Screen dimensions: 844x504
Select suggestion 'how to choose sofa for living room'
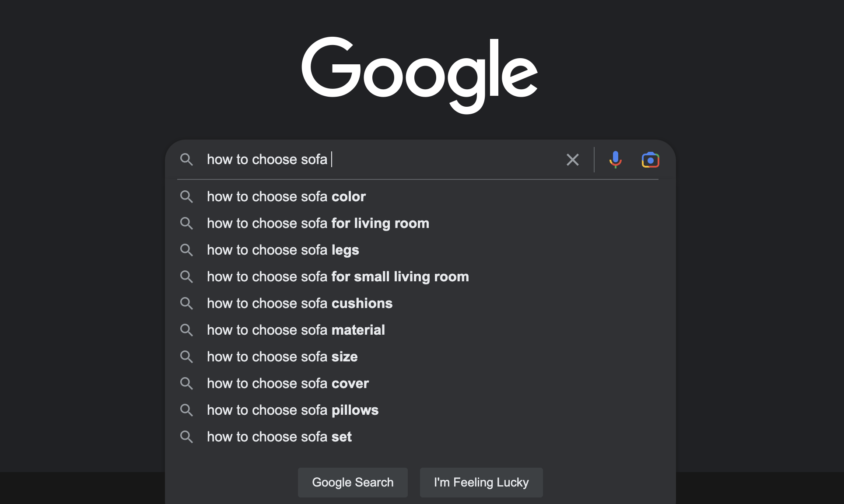[x=318, y=223]
